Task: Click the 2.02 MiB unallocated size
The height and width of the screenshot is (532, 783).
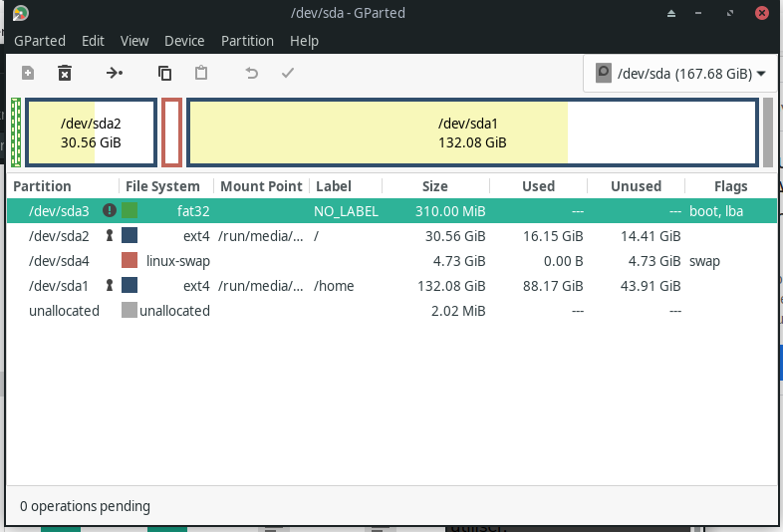Action: [458, 311]
